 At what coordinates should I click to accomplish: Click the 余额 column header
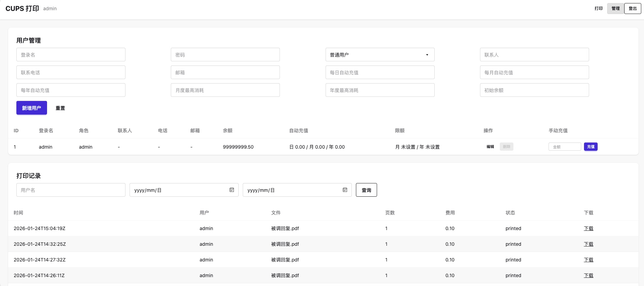228,131
